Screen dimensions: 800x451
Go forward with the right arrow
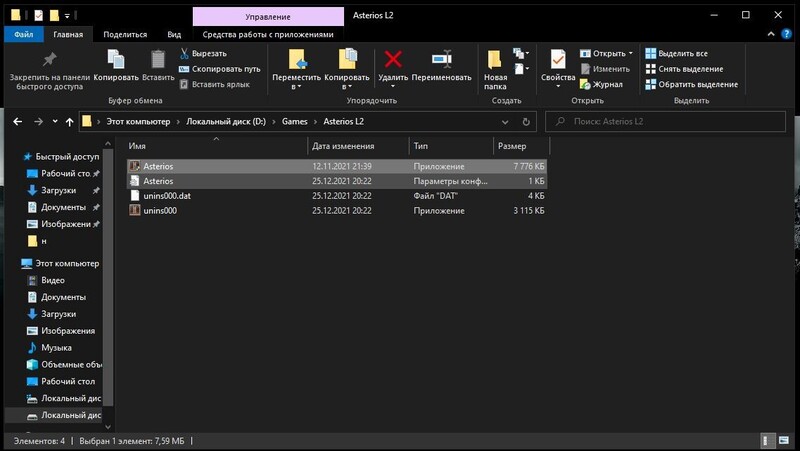(38, 121)
